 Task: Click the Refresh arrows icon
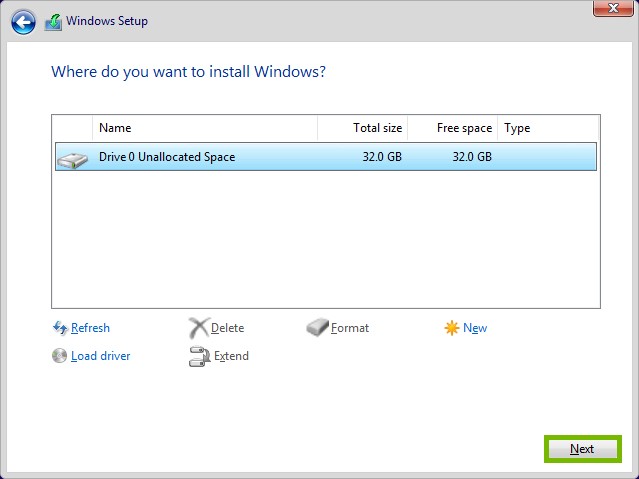(x=60, y=328)
